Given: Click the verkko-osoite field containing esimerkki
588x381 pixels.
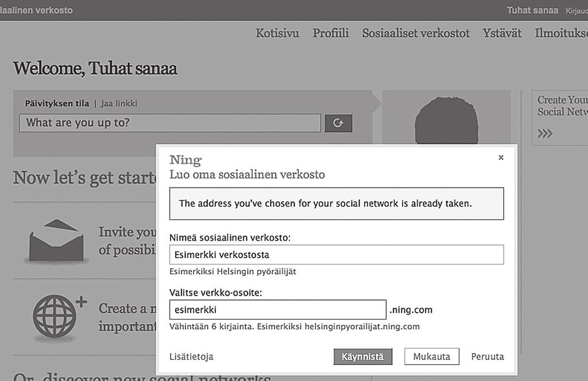Looking at the screenshot, I should pos(277,309).
